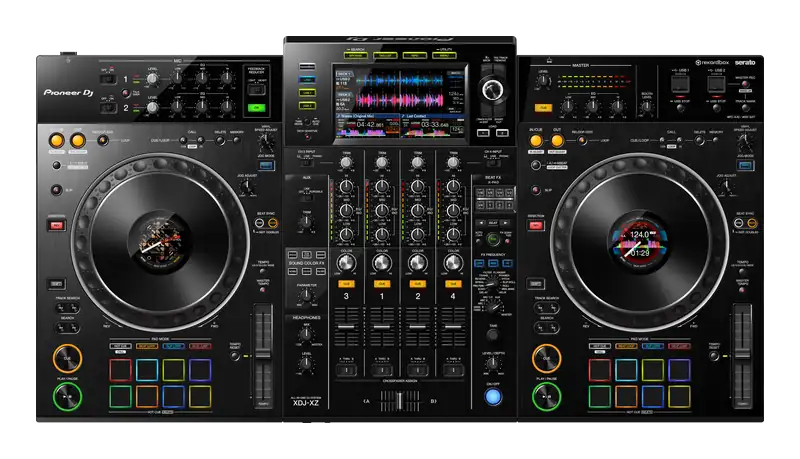Click the channel 3 COLOR knob

(x=346, y=263)
